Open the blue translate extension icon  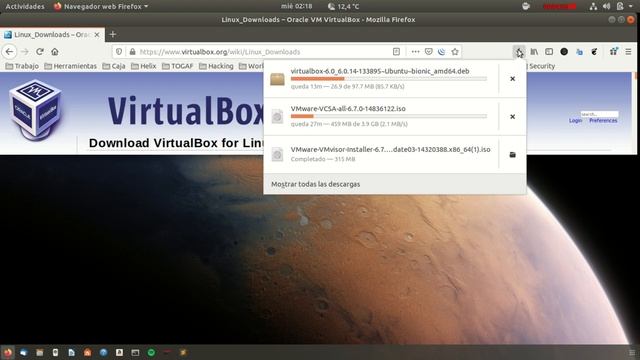coord(579,52)
